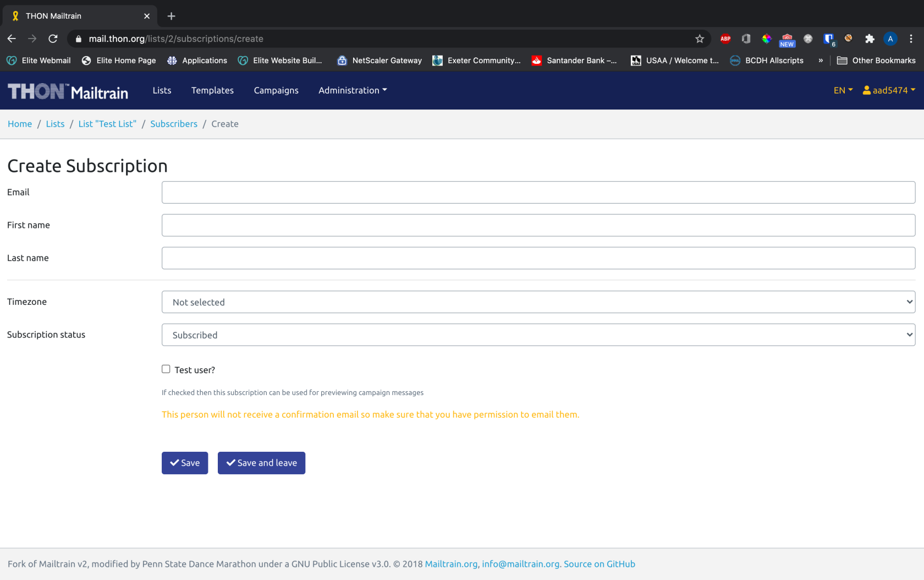The image size is (924, 580).
Task: Open Elite Webmail bookmark
Action: click(x=39, y=61)
